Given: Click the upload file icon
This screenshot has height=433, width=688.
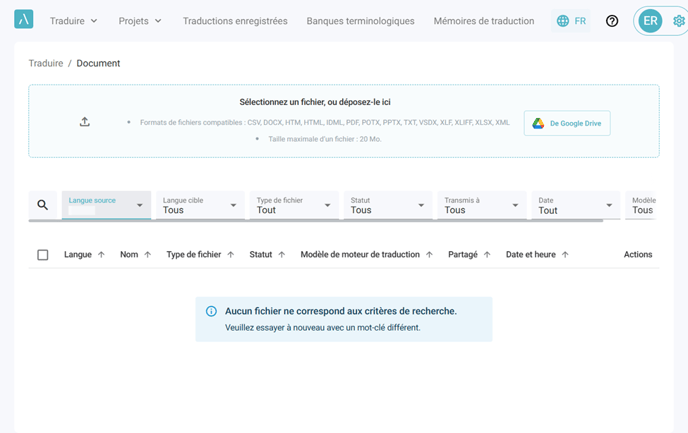Looking at the screenshot, I should pyautogui.click(x=85, y=122).
